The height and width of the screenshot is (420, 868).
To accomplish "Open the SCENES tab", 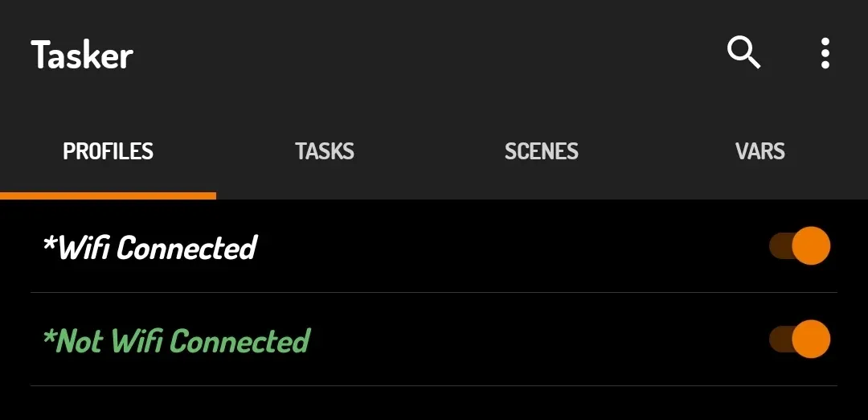I will pos(542,151).
